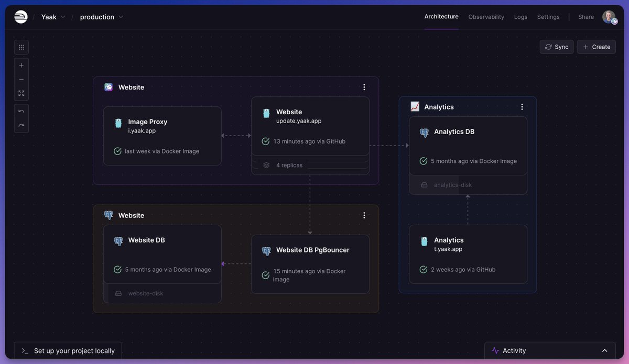629x364 pixels.
Task: Click the terminal prompt icon
Action: (x=25, y=351)
